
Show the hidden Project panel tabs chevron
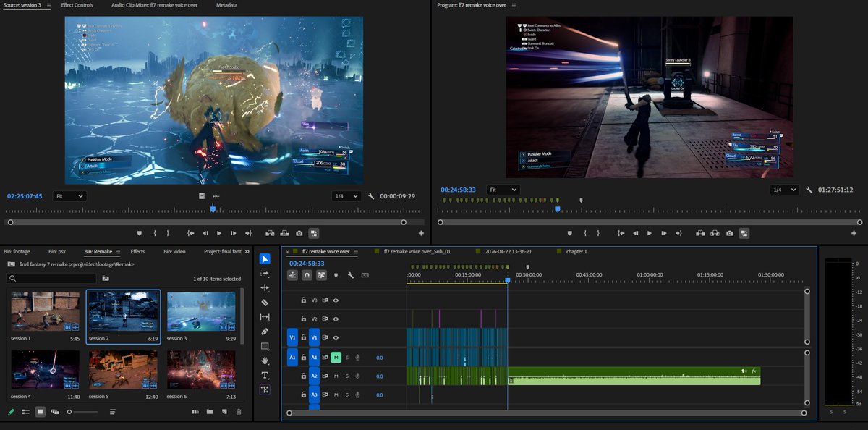pyautogui.click(x=247, y=251)
